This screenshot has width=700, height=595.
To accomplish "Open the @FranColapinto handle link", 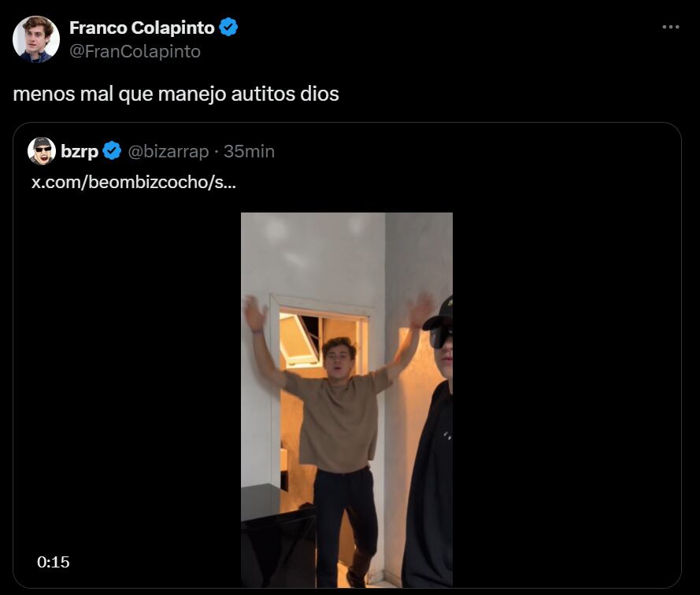I will 135,51.
